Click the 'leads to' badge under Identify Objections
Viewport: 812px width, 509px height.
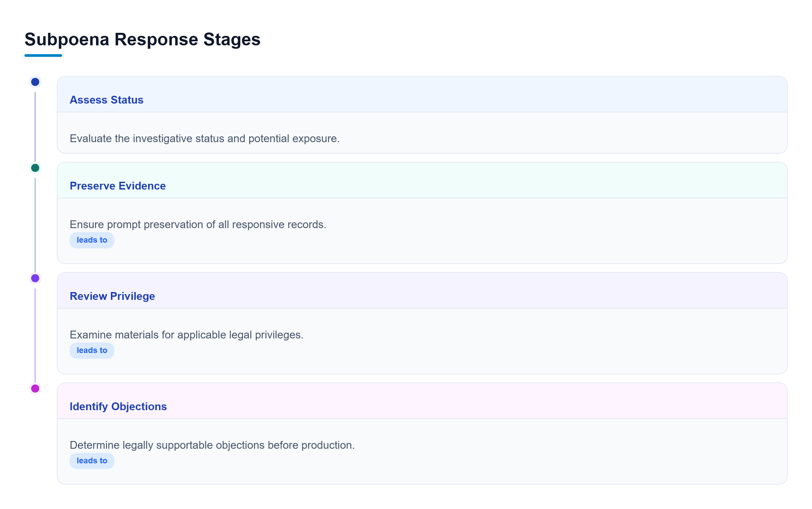92,461
